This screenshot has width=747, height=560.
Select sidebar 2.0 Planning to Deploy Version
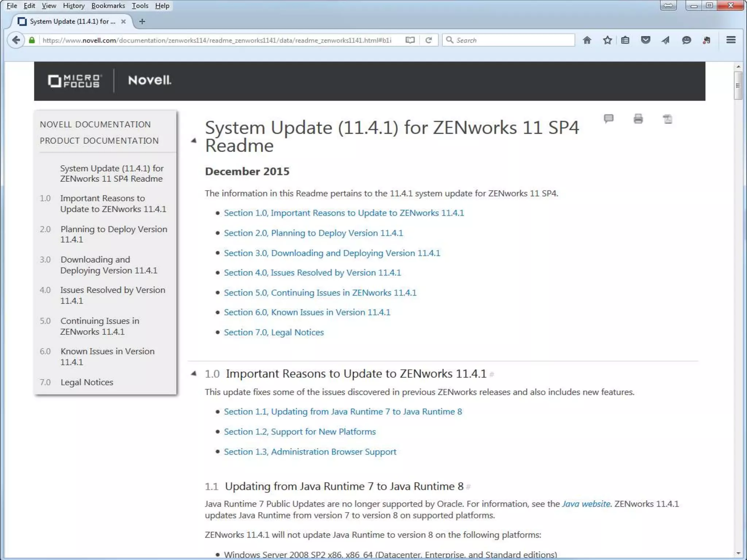pyautogui.click(x=114, y=234)
